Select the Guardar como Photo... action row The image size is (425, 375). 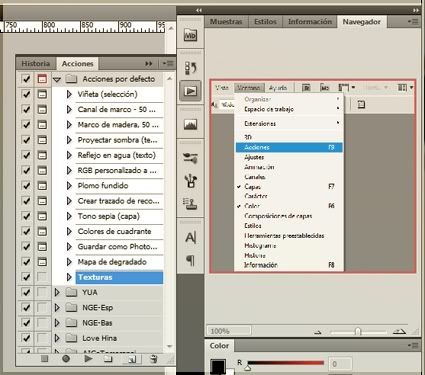119,247
